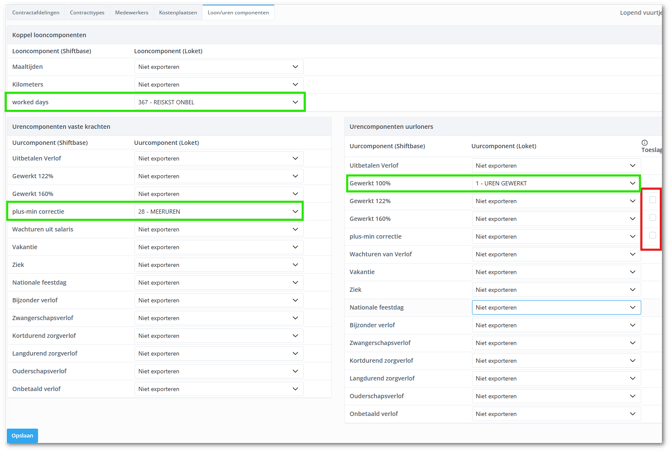Screen dimensions: 670x451
Task: Tick the Toeslag checkbox for Gewerkt 122% uurloners
Action: (x=653, y=200)
